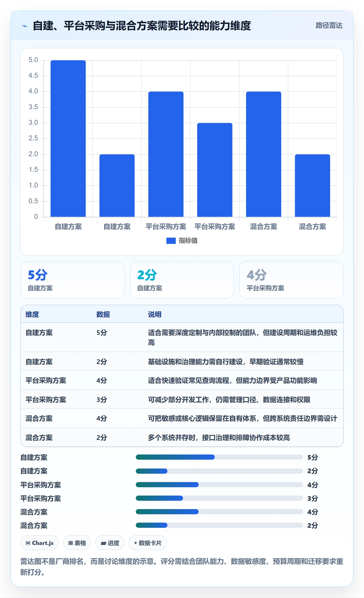Click the 平台采购方案 progress bar showing 4分
This screenshot has width=364, height=598.
coord(219,485)
